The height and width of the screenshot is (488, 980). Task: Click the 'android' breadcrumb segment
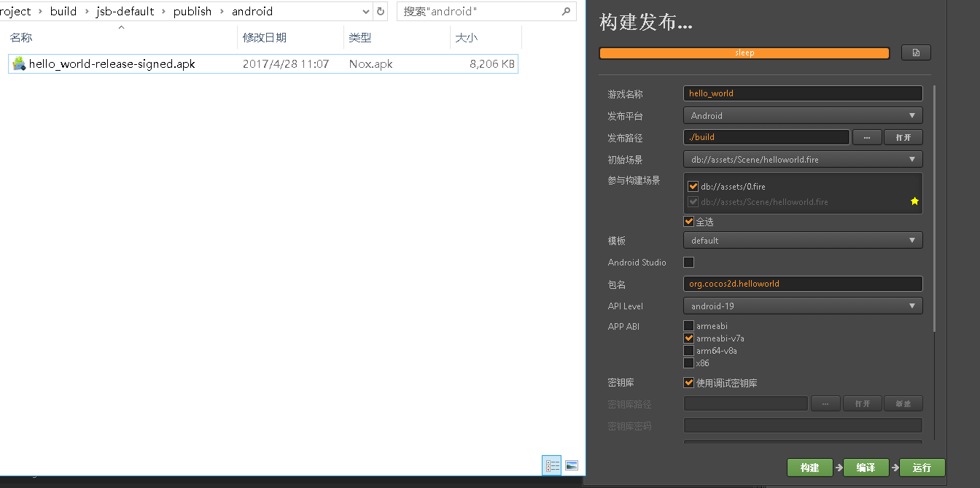(x=252, y=12)
